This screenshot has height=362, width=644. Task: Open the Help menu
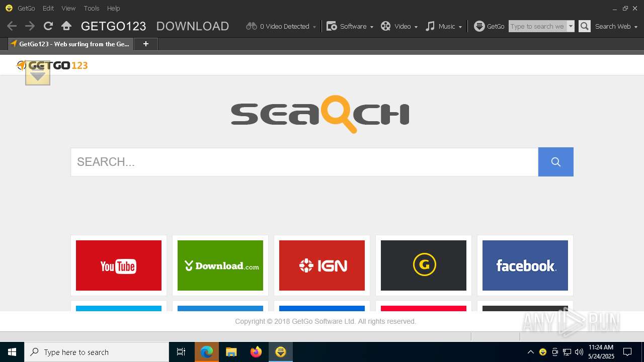click(114, 8)
